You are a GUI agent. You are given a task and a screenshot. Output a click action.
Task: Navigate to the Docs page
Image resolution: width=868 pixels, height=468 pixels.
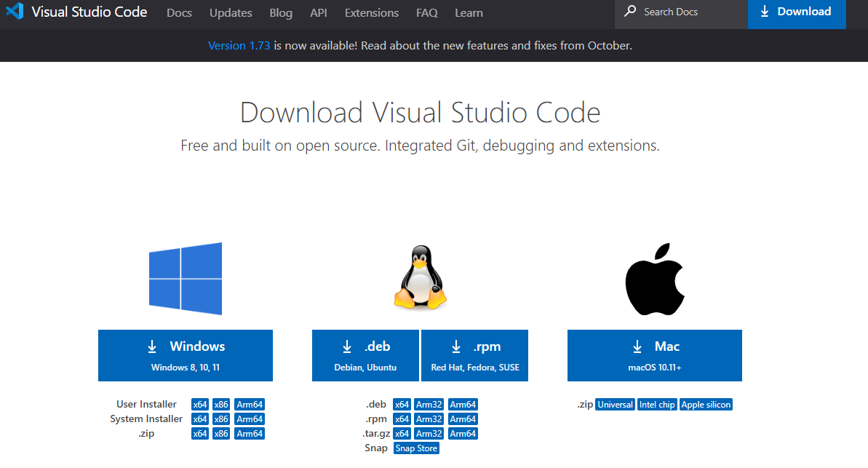coord(179,12)
